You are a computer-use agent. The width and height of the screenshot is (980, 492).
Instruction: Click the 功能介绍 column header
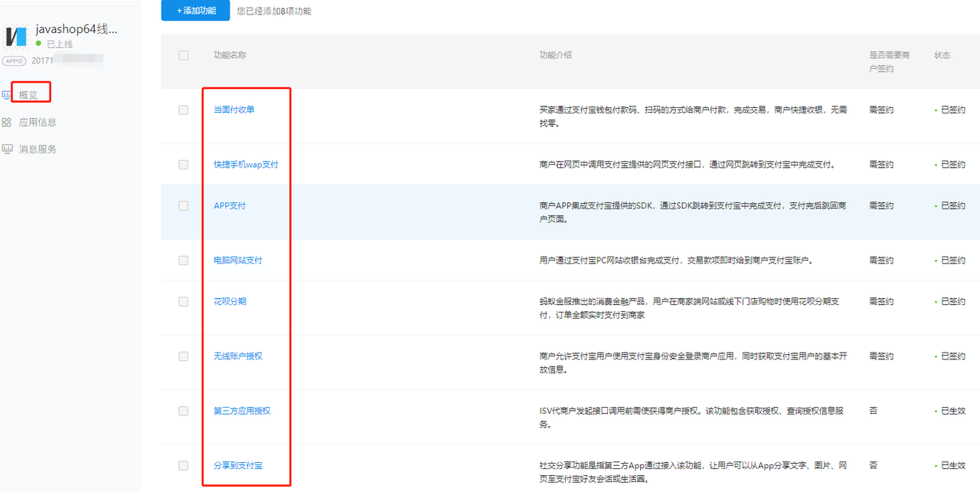tap(556, 55)
